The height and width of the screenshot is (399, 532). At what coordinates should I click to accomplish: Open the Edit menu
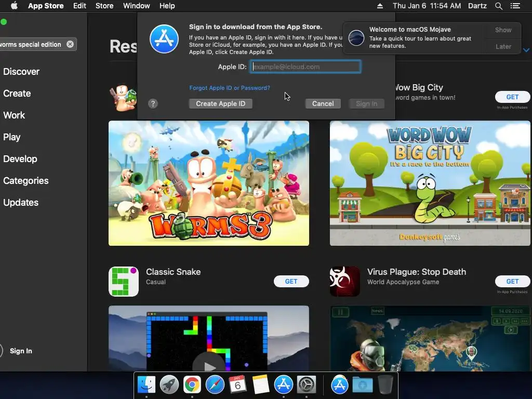pyautogui.click(x=79, y=6)
